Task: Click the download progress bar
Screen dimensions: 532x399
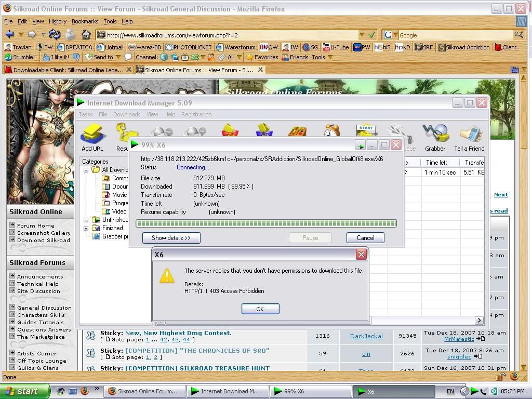Action: point(266,223)
